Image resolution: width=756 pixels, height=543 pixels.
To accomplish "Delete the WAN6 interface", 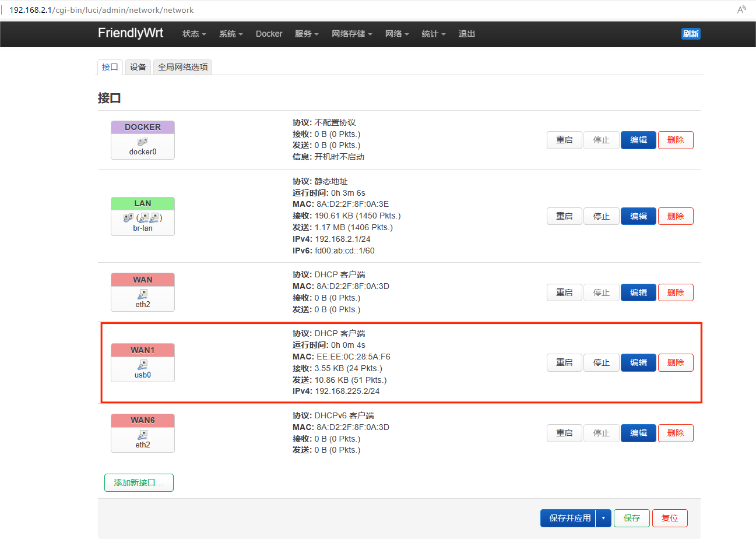I will point(676,433).
